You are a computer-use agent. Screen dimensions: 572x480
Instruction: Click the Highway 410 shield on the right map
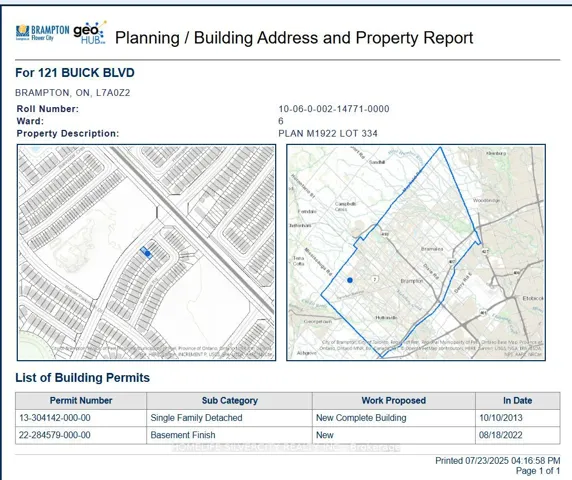tap(385, 234)
